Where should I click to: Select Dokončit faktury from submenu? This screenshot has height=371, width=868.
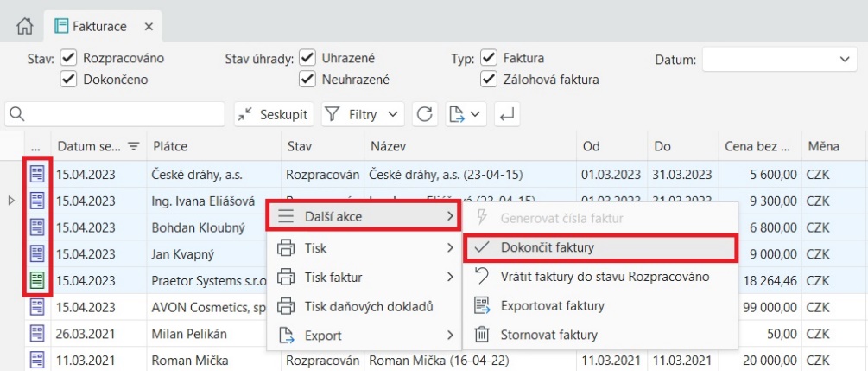point(599,247)
